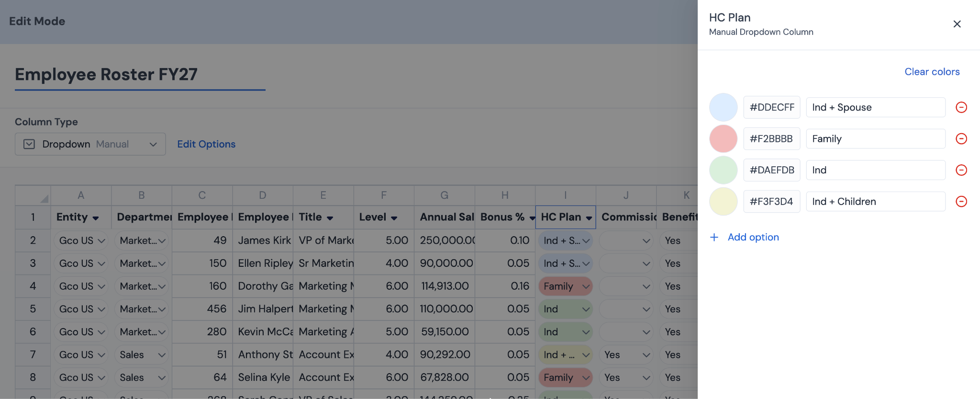
Task: Click the Ellen Ripley cell
Action: pyautogui.click(x=263, y=263)
